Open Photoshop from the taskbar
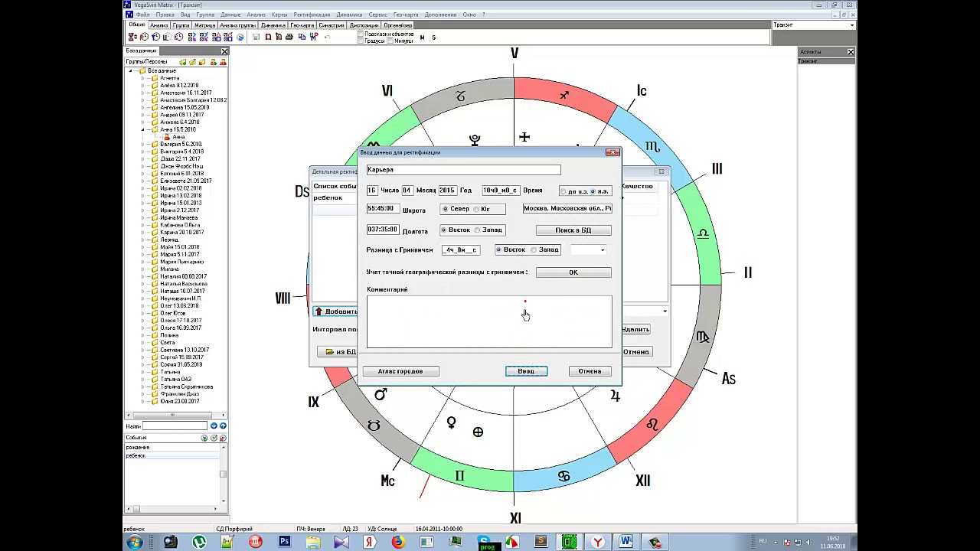Image resolution: width=980 pixels, height=551 pixels. coord(284,542)
